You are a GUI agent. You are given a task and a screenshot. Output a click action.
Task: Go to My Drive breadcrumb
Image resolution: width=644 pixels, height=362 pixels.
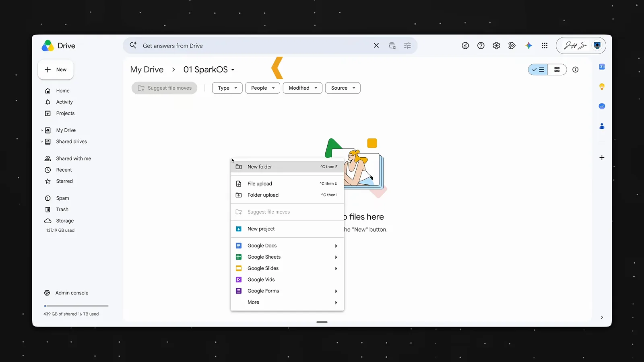coord(147,70)
